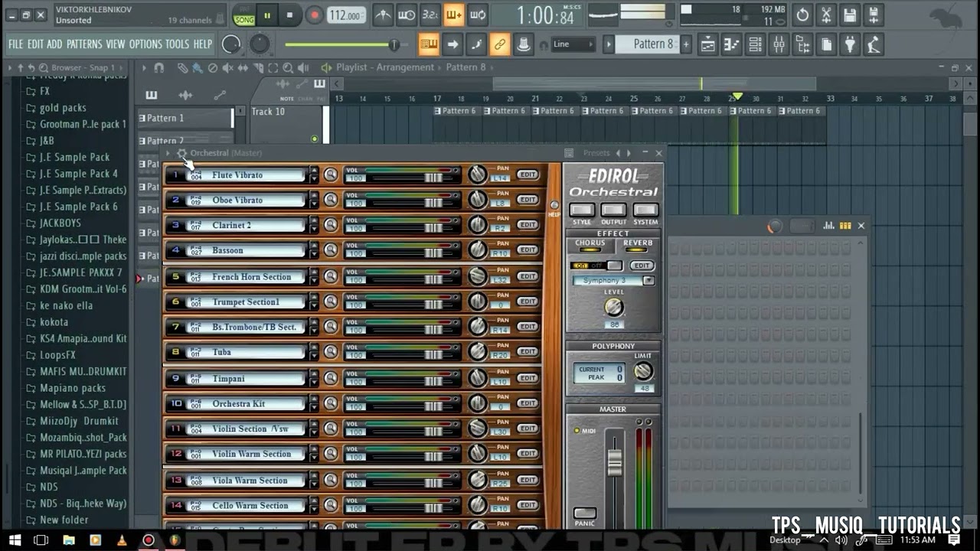This screenshot has height=551, width=980.
Task: Click the highlighted step edit icon in toolbar
Action: pos(453,15)
